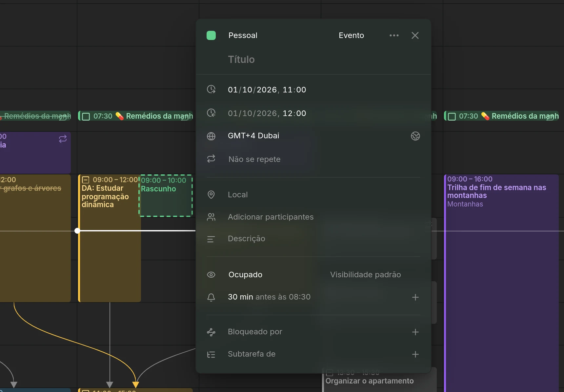
Task: Add a parent task with the plus
Action: 415,354
